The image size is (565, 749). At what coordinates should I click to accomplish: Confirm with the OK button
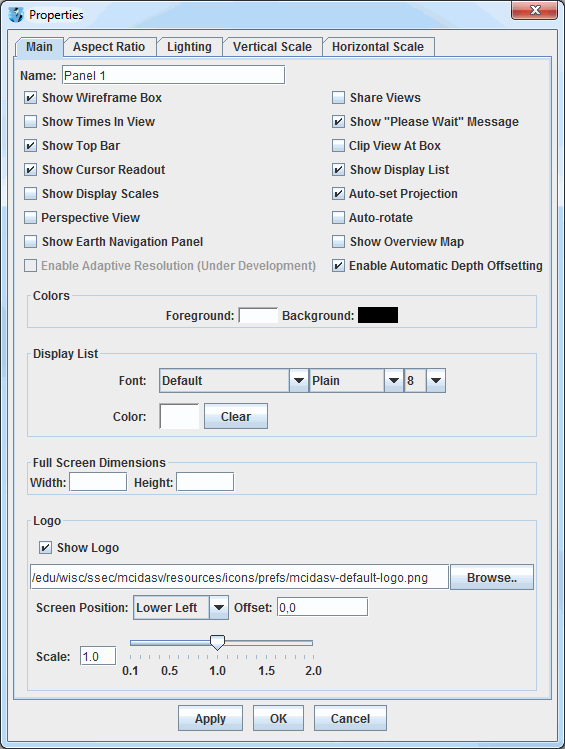278,718
